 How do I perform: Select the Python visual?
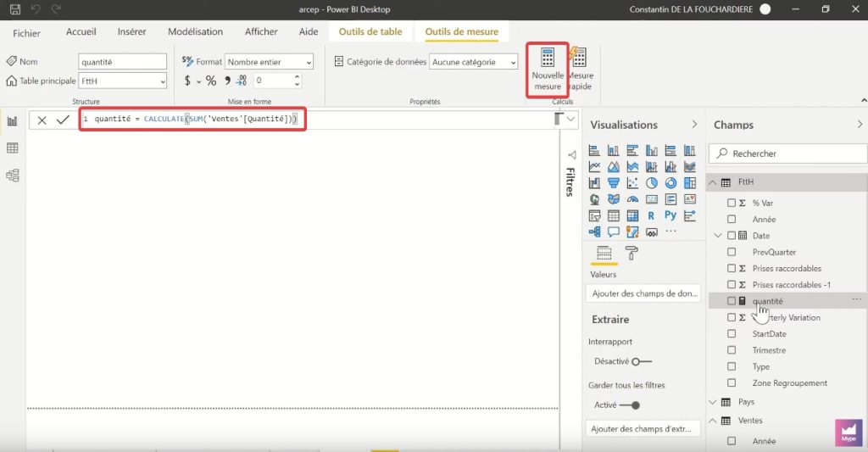pyautogui.click(x=670, y=215)
